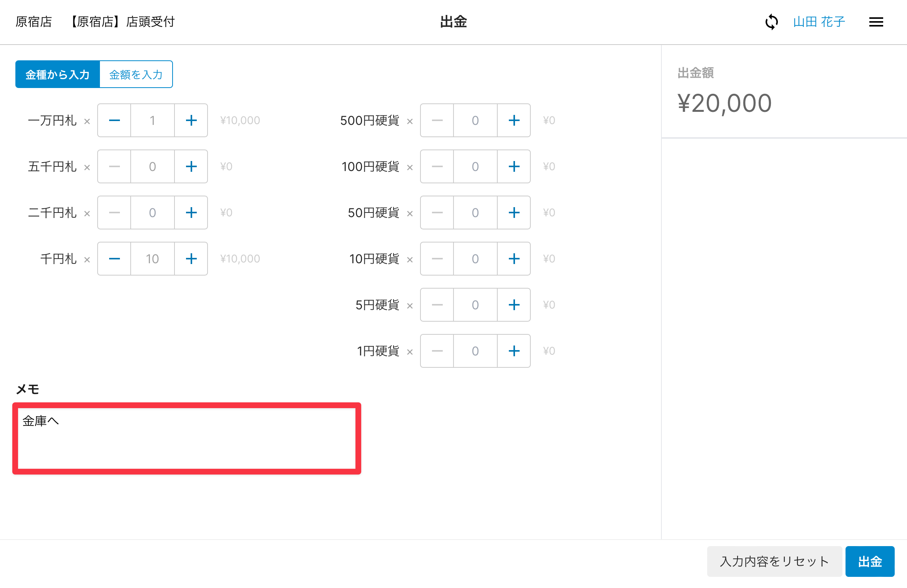Switch to 金額を入力 tab
This screenshot has width=907, height=588.
[x=136, y=74]
